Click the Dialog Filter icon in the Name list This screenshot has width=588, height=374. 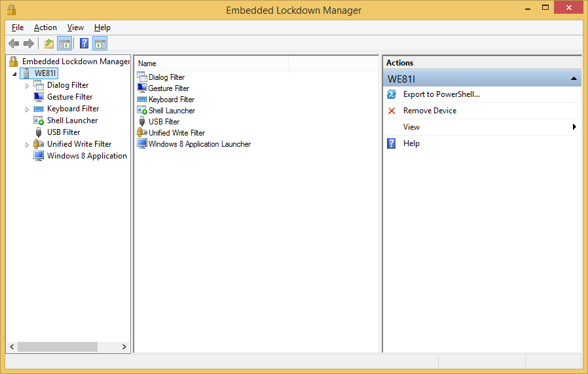142,77
